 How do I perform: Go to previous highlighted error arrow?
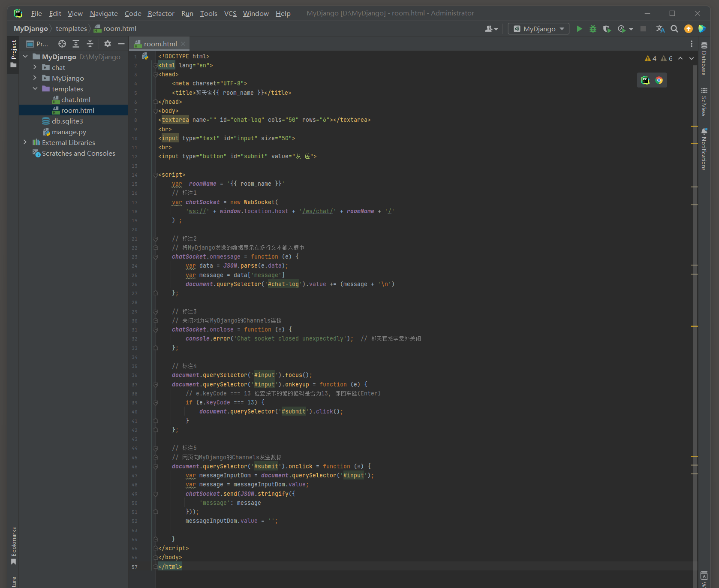click(680, 58)
